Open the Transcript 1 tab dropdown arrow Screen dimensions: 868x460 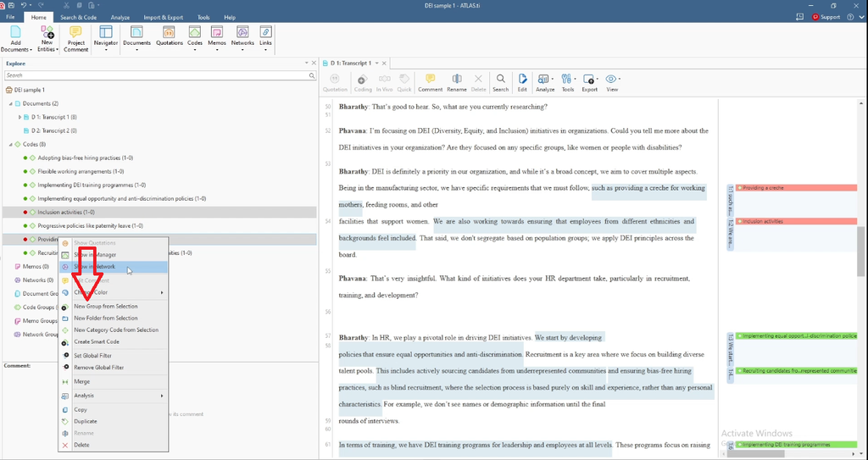[377, 63]
